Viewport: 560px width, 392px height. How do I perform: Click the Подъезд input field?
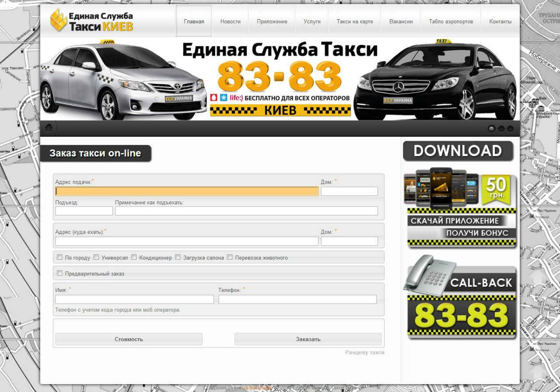(84, 211)
